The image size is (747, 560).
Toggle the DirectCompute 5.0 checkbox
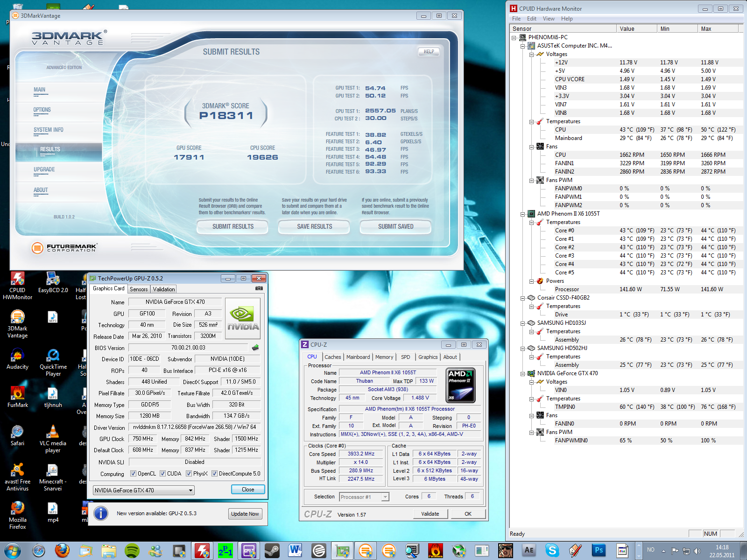[x=214, y=474]
